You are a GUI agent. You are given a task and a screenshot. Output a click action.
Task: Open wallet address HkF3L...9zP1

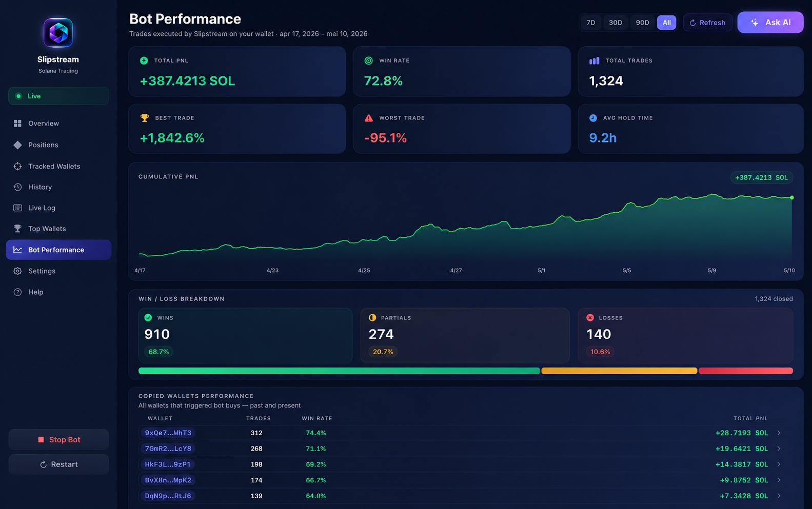[168, 464]
